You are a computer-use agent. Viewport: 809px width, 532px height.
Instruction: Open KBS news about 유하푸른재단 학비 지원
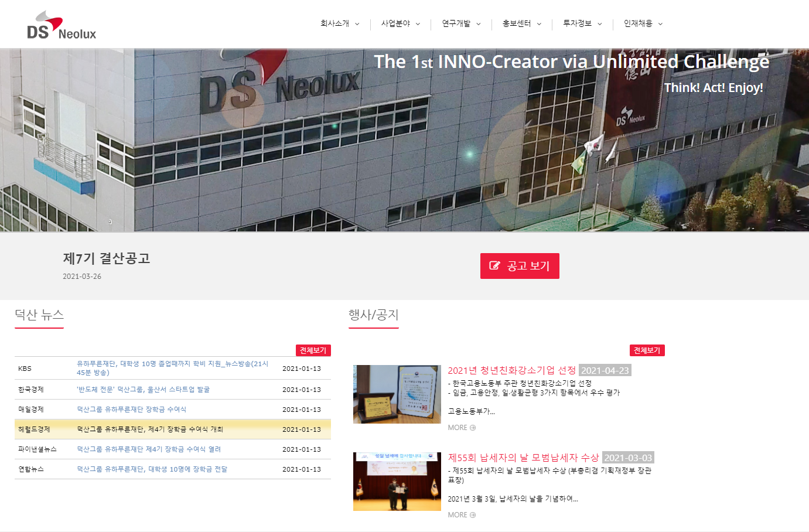(173, 368)
